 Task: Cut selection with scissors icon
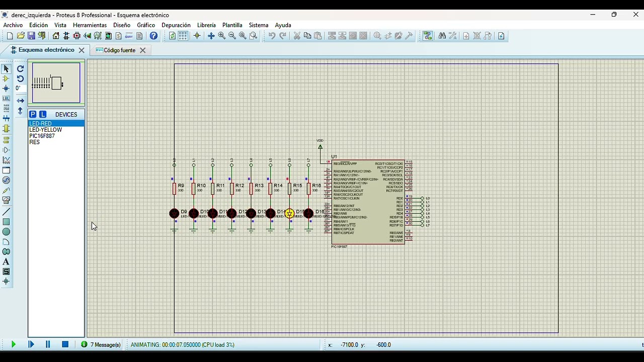point(297,36)
